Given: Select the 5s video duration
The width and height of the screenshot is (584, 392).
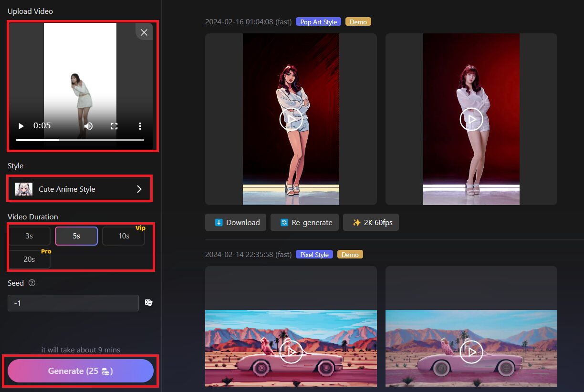Looking at the screenshot, I should tap(76, 236).
